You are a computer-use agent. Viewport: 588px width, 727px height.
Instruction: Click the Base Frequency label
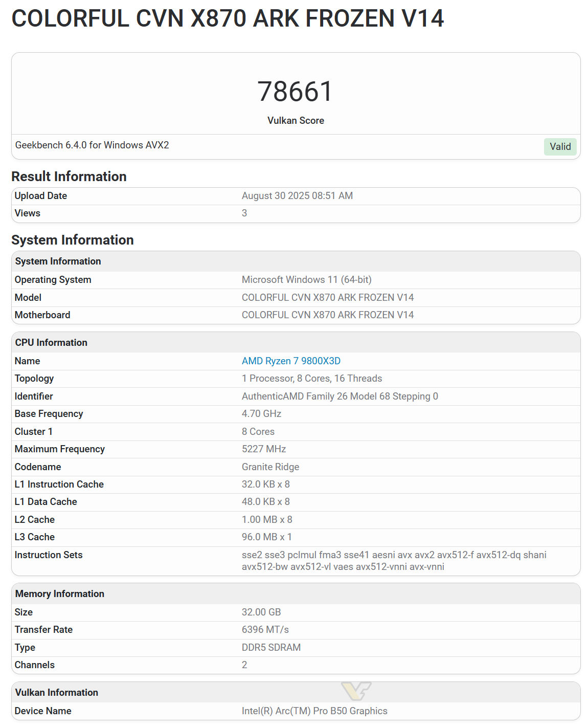[49, 414]
